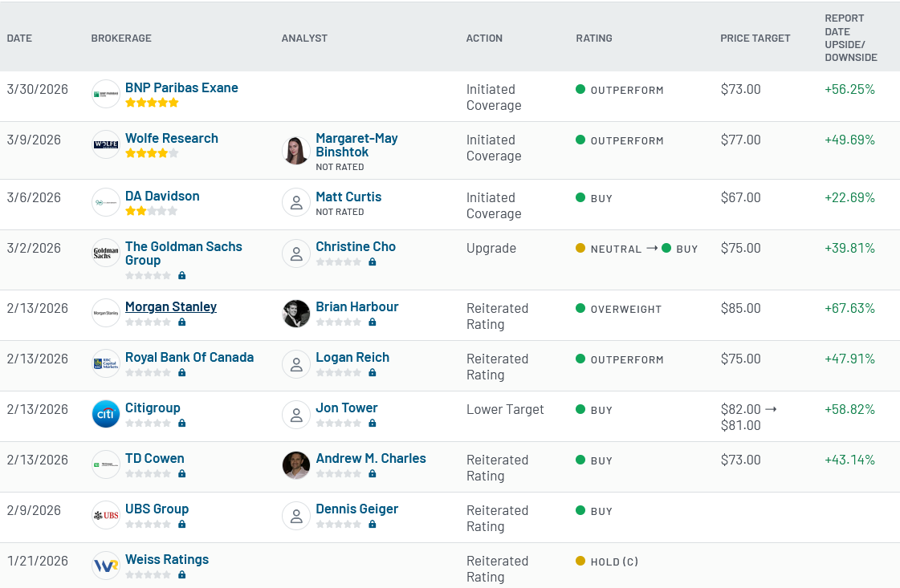Click the PRICE TARGET column header

(755, 39)
